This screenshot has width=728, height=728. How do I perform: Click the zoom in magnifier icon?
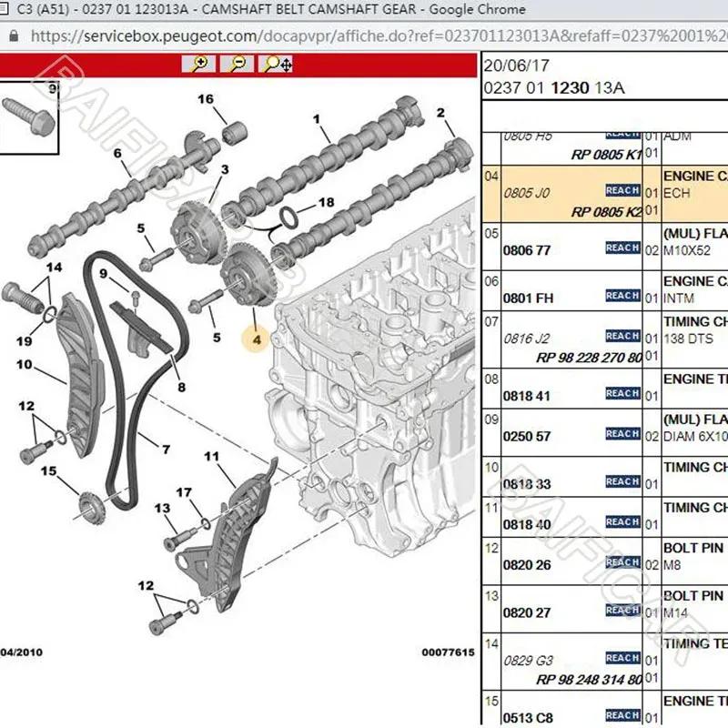pyautogui.click(x=198, y=64)
